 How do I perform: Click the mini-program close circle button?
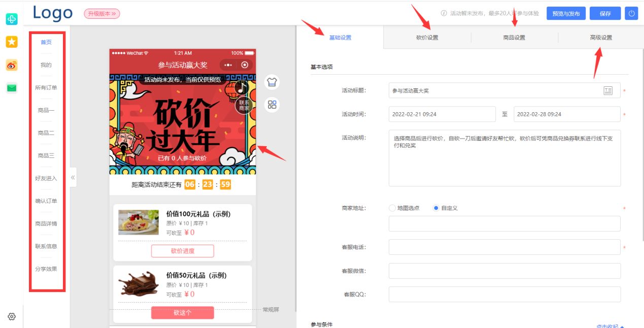[245, 65]
